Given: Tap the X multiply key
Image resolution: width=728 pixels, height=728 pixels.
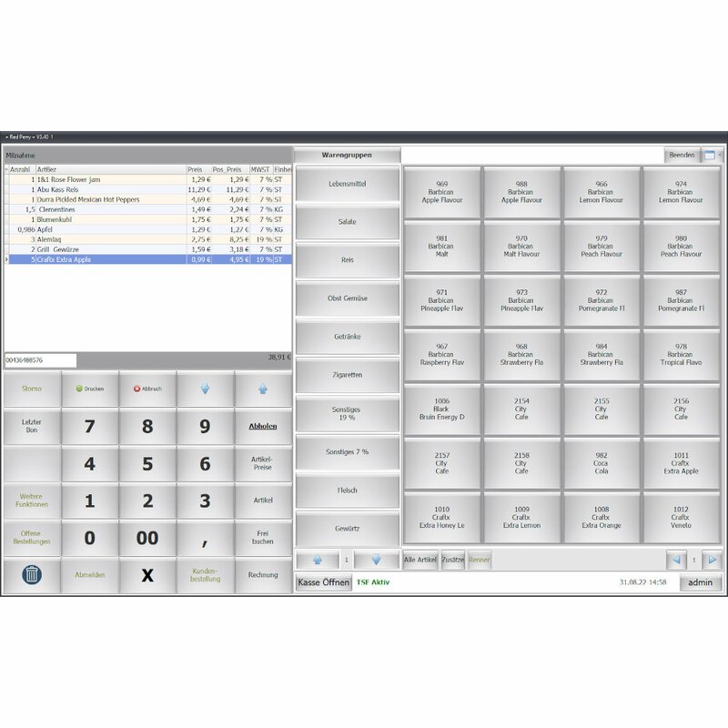Looking at the screenshot, I should (x=147, y=575).
